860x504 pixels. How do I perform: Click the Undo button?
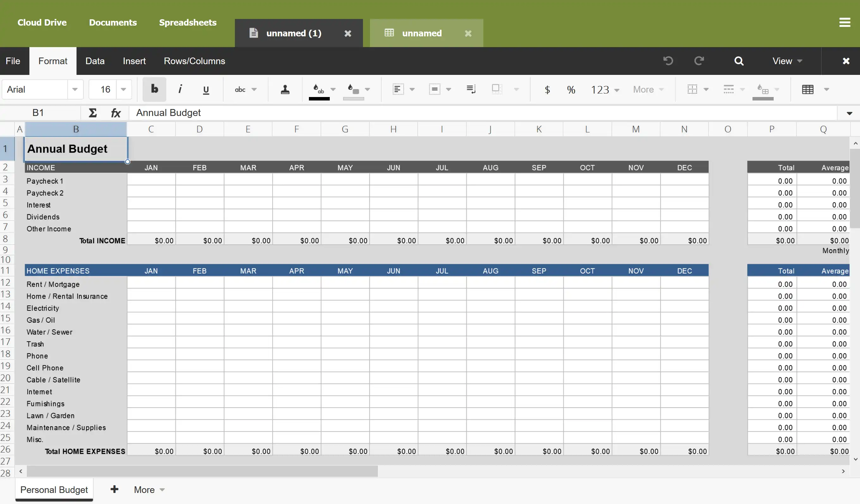(x=668, y=61)
